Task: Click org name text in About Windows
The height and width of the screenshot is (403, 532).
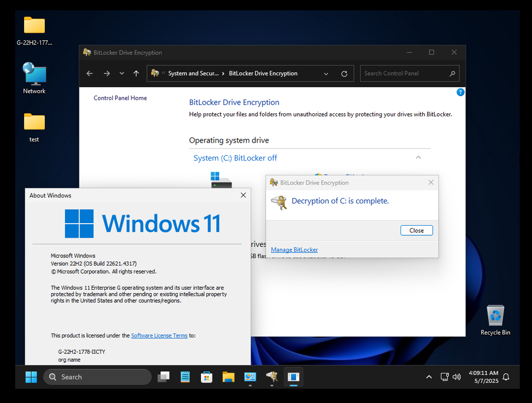Action: pos(69,360)
